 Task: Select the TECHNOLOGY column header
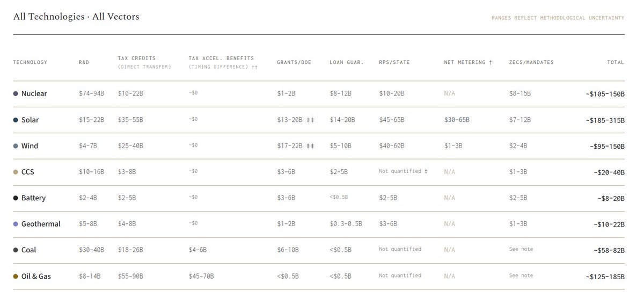30,62
